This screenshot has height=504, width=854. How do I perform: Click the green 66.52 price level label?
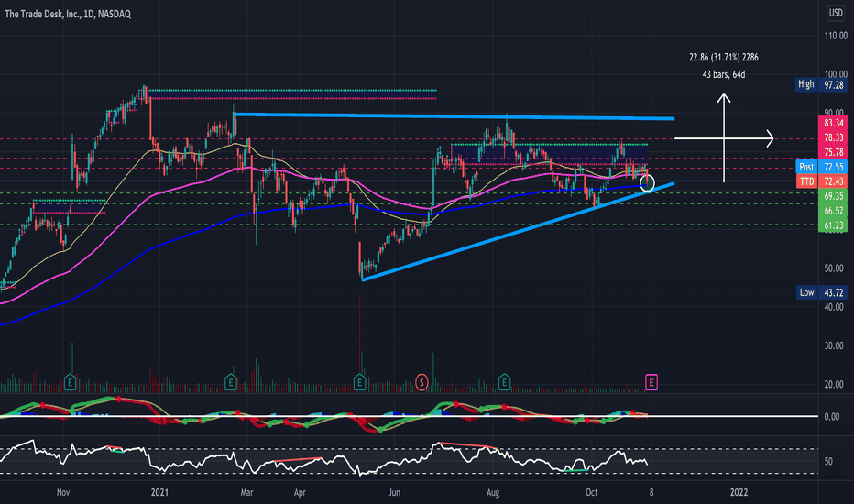[833, 211]
